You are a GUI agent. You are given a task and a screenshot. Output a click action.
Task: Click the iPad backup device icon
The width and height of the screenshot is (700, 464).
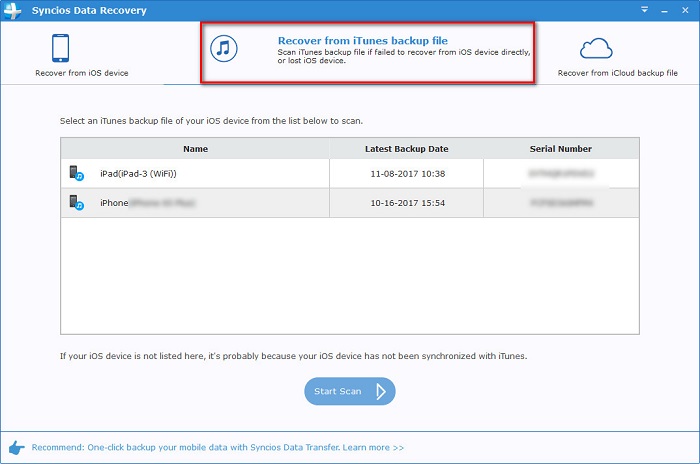pyautogui.click(x=76, y=173)
